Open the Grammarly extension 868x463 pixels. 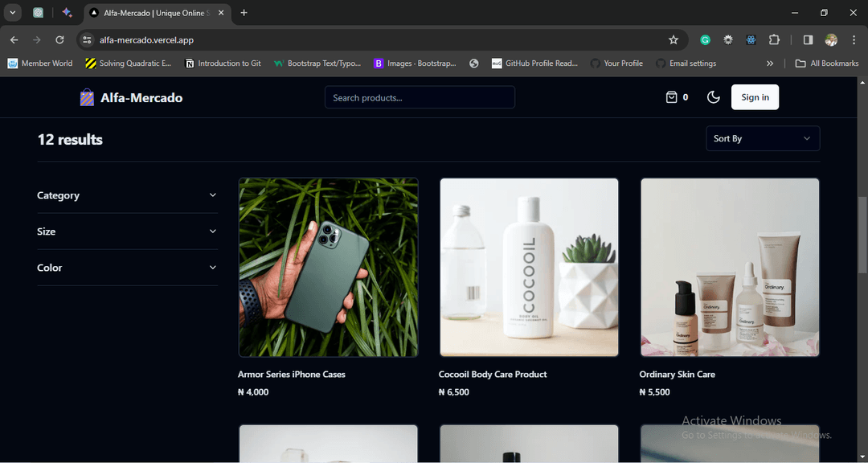pyautogui.click(x=706, y=40)
